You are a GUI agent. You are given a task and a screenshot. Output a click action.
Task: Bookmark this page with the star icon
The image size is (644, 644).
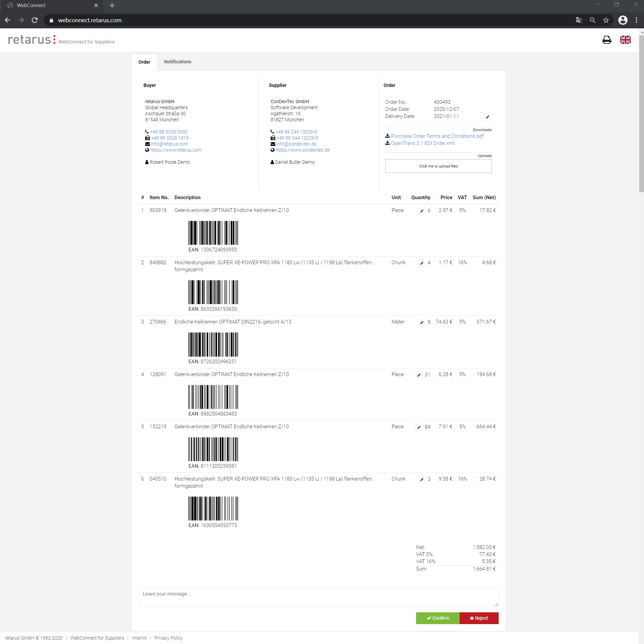pyautogui.click(x=606, y=20)
